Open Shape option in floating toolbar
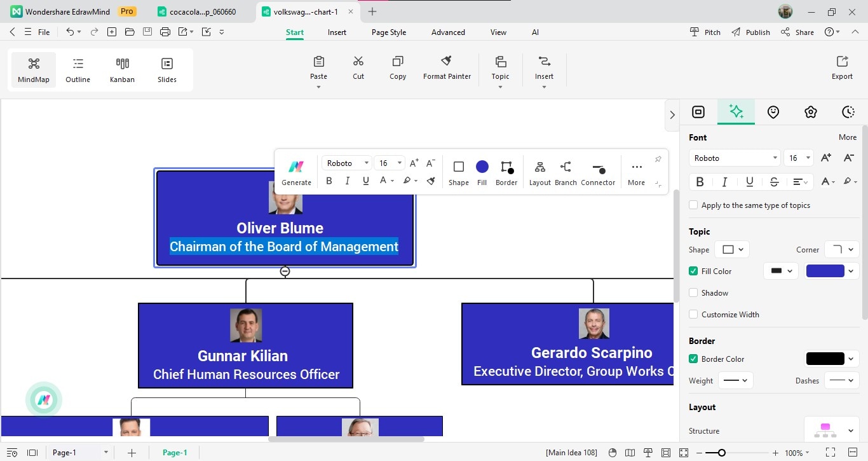Screen dimensions: 868x461 click(x=458, y=172)
